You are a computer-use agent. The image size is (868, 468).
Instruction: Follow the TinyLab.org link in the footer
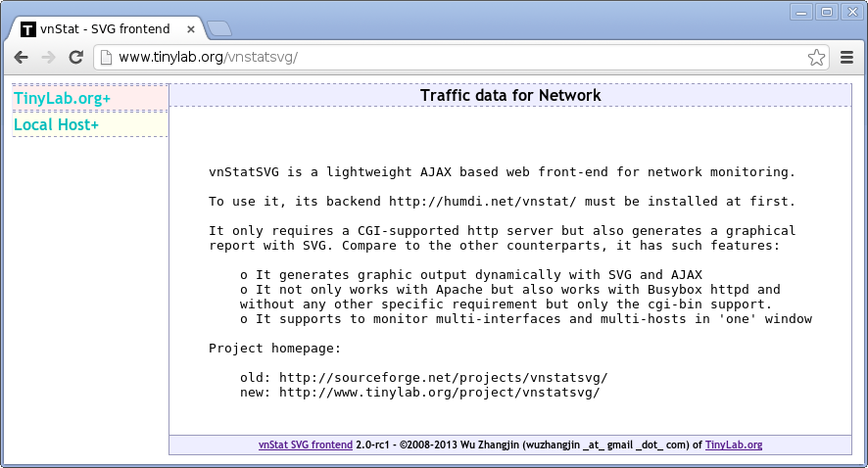pyautogui.click(x=733, y=445)
